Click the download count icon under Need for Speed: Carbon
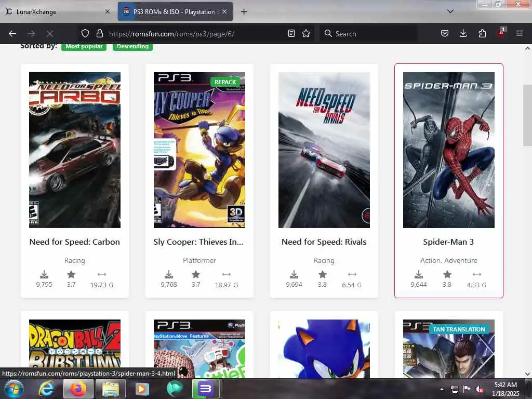Screen dimensions: 532x399 [x=44, y=274]
